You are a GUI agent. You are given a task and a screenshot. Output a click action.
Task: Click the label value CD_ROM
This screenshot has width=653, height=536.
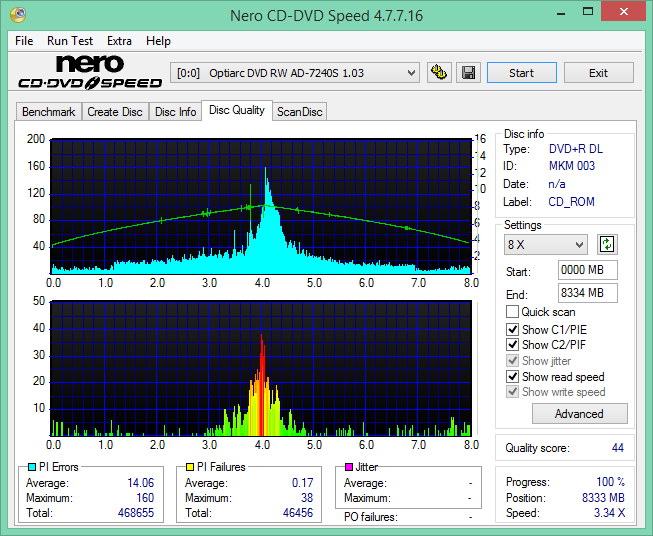[571, 202]
